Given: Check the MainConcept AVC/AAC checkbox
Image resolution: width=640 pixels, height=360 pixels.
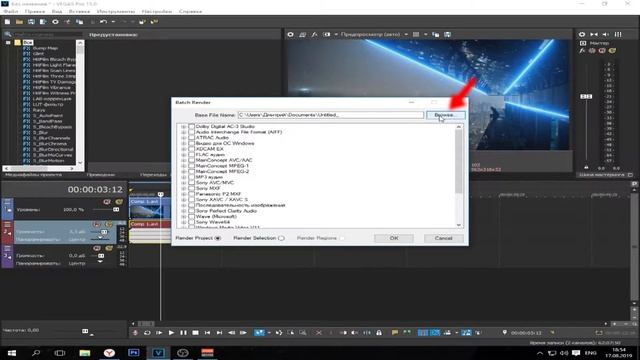Looking at the screenshot, I should click(x=191, y=160).
